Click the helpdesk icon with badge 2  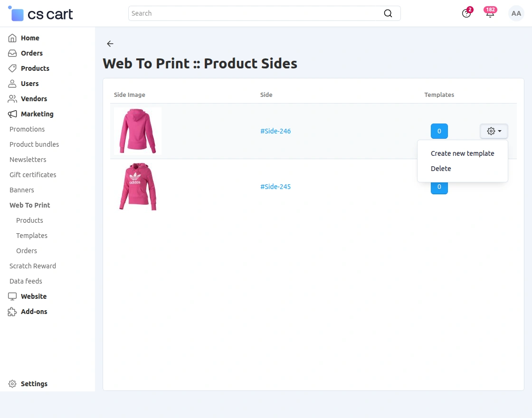466,13
